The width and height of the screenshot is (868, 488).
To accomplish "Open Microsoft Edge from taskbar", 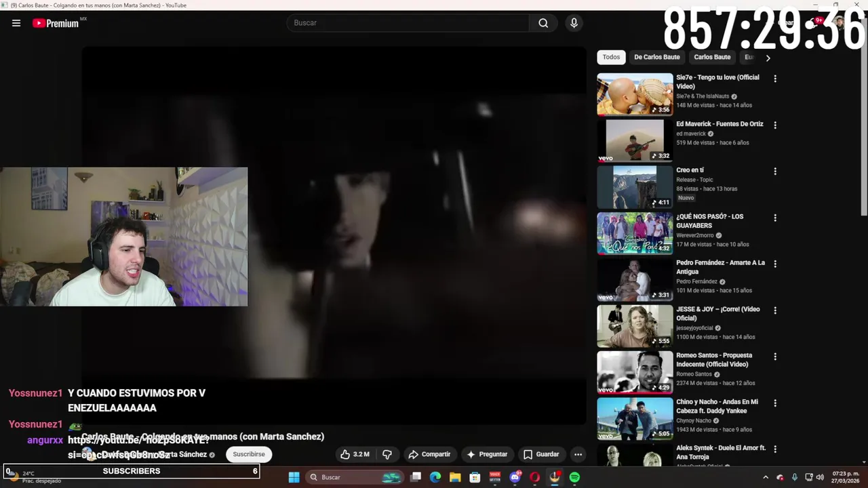I will click(435, 477).
